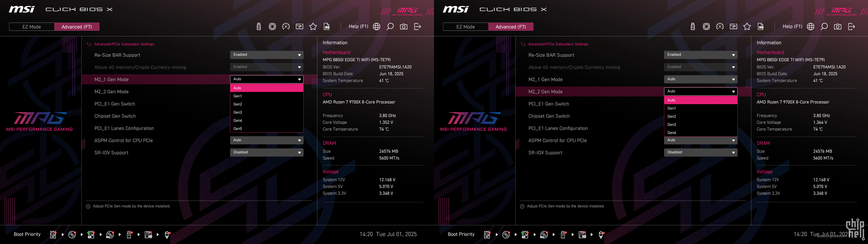Viewport: 868px width, 244px height.
Task: Switch to Advanced (F7) in right screen
Action: pos(511,27)
